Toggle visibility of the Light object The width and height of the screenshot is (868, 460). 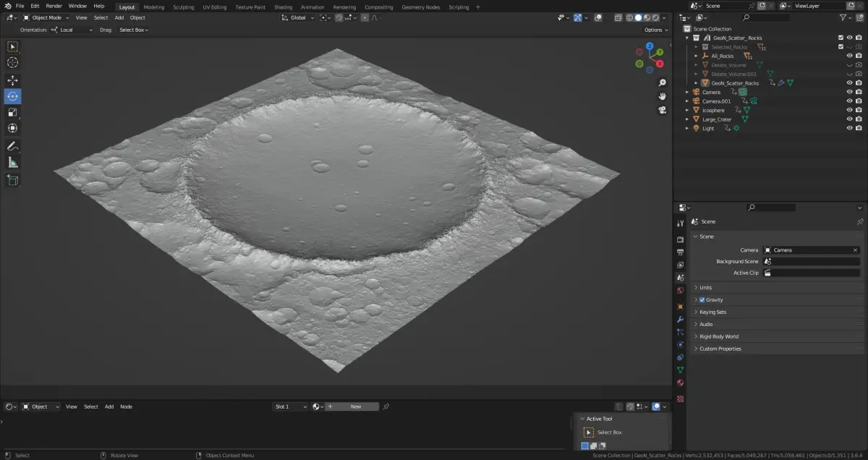[x=849, y=128]
